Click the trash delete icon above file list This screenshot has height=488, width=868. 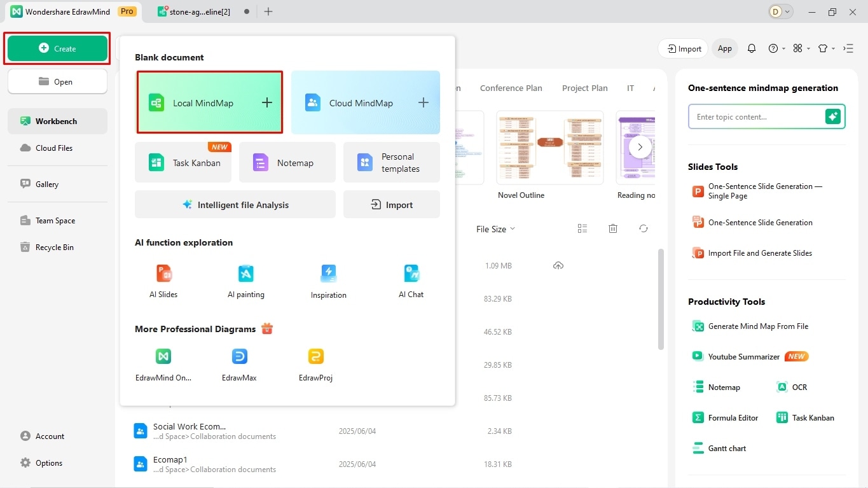613,228
